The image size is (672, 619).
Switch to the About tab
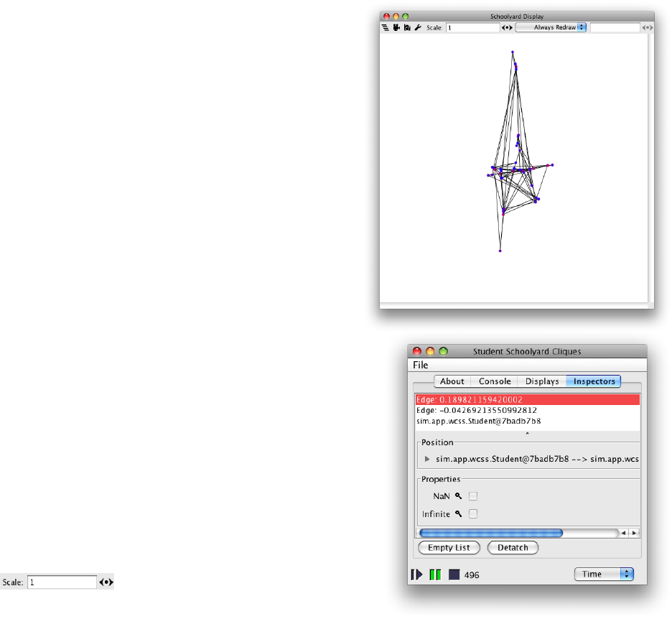(x=452, y=381)
